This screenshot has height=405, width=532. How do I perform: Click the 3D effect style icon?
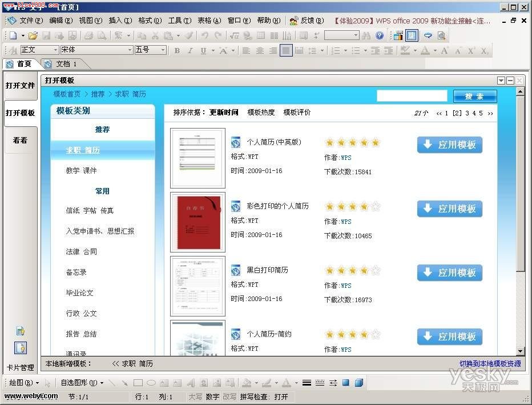tap(359, 383)
